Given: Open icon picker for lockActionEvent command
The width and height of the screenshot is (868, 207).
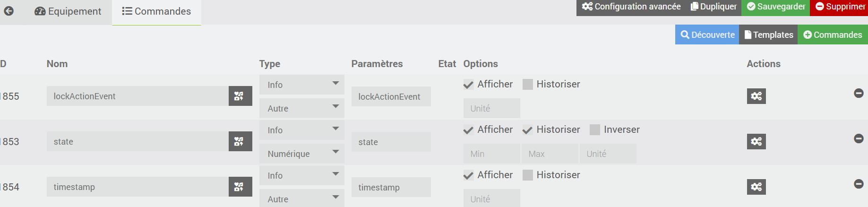Looking at the screenshot, I should pyautogui.click(x=240, y=96).
